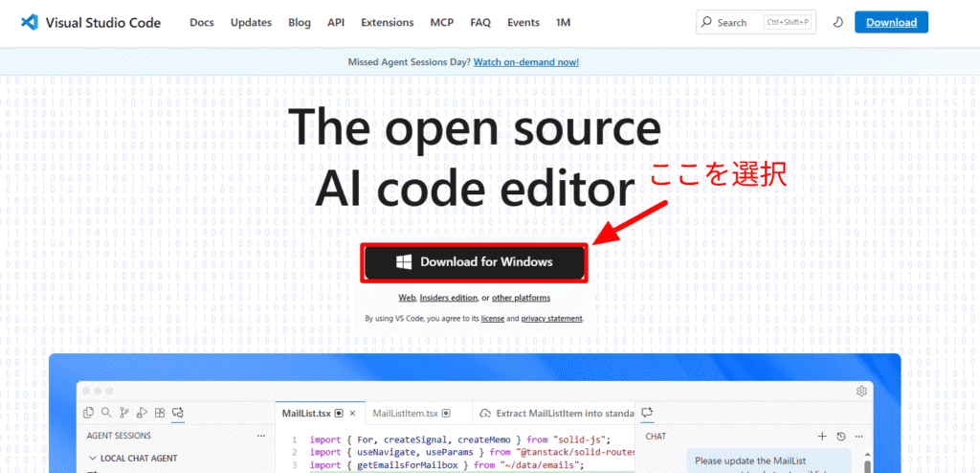This screenshot has width=980, height=473.
Task: Select the Search magnifier in the editor sidebar
Action: [106, 413]
